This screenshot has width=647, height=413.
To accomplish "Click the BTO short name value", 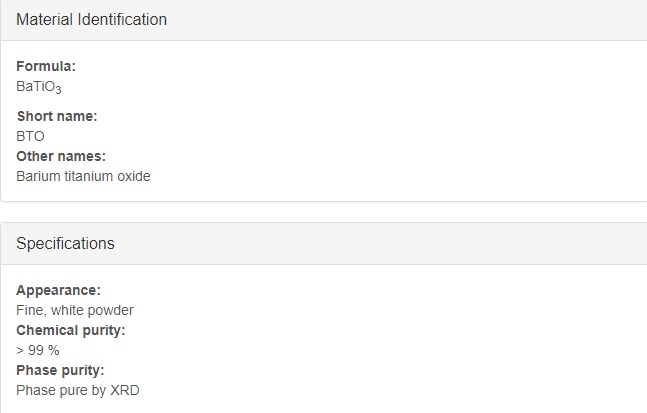I will [30, 136].
